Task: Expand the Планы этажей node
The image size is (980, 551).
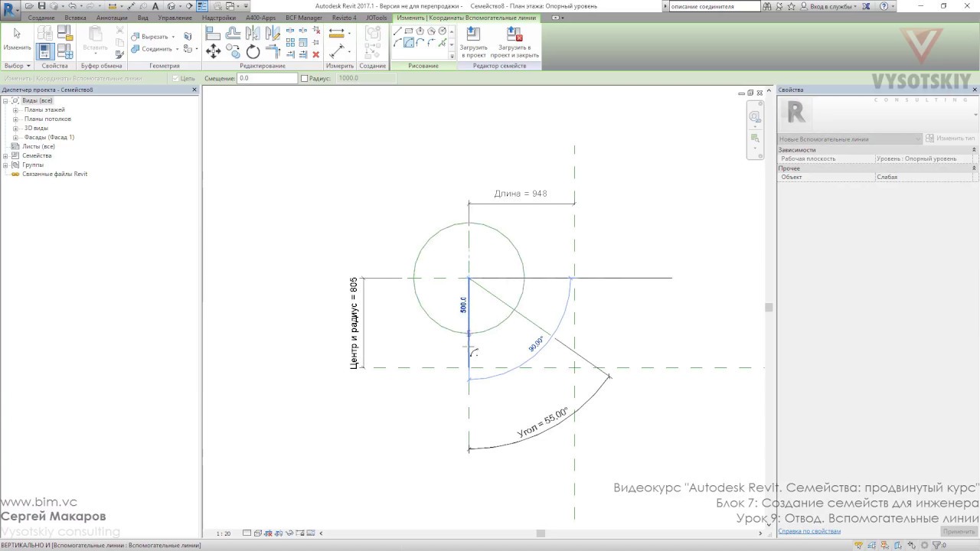Action: click(15, 109)
